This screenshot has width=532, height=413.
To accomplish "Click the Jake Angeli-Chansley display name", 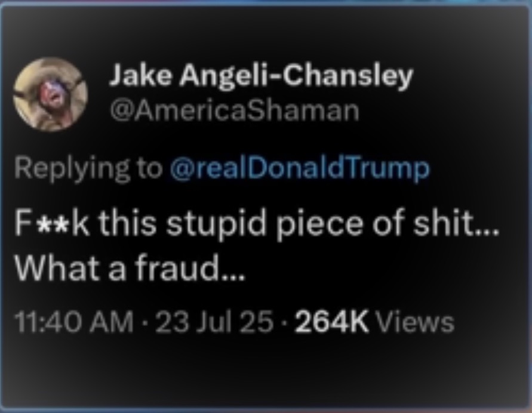I will [260, 76].
